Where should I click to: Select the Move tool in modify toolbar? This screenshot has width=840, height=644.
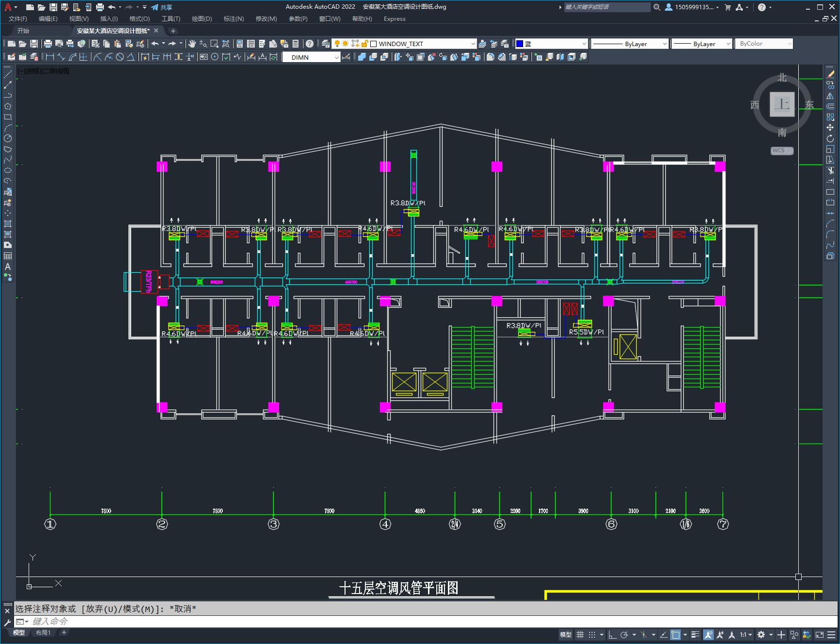(x=830, y=128)
